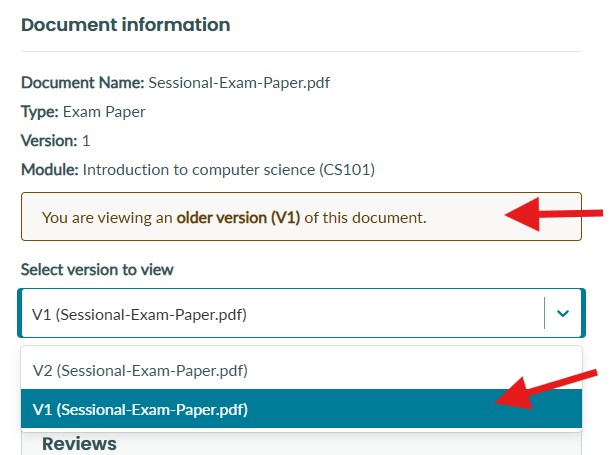Click the vertical separator beside dropdown chevron
612x455 pixels.
pos(544,313)
